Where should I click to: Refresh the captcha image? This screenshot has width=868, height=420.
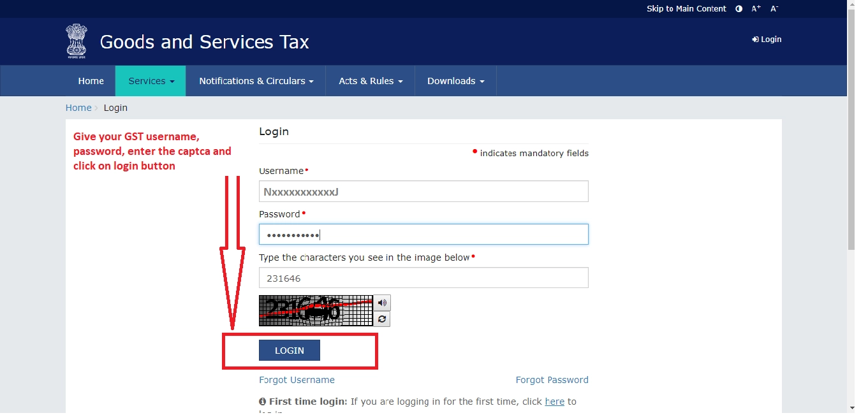click(382, 319)
